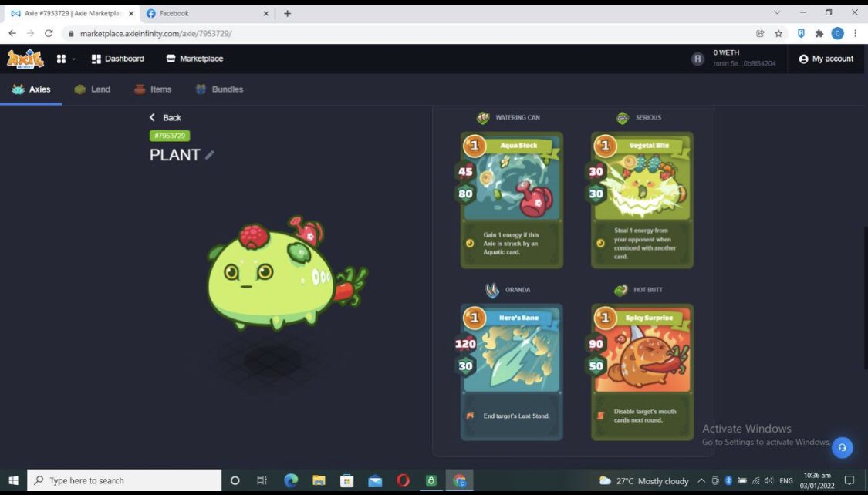The image size is (868, 495).
Task: Select the Aqua Stock card
Action: tap(512, 200)
